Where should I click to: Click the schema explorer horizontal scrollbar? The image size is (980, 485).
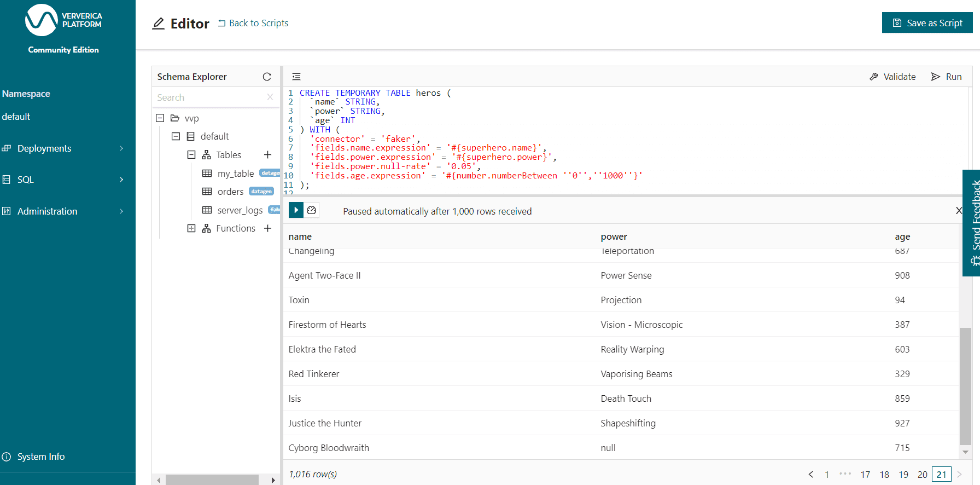click(x=212, y=480)
